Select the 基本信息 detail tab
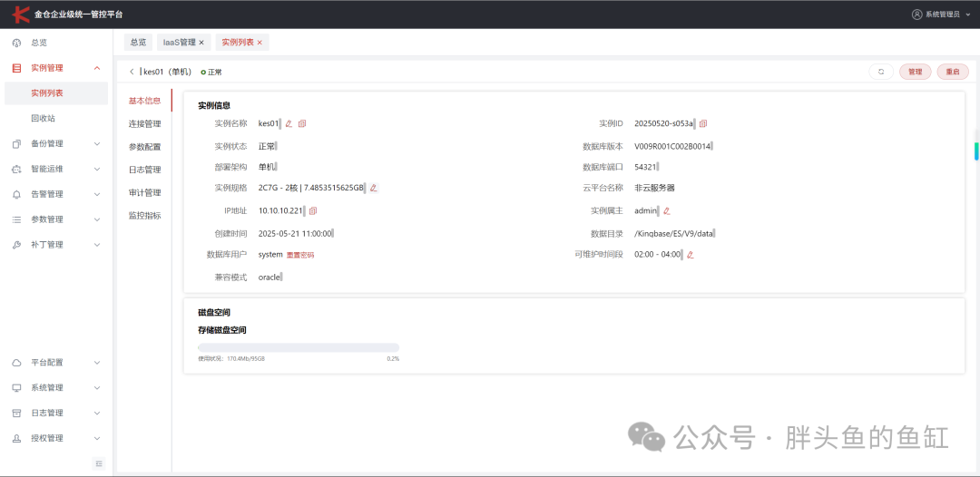 click(x=144, y=102)
